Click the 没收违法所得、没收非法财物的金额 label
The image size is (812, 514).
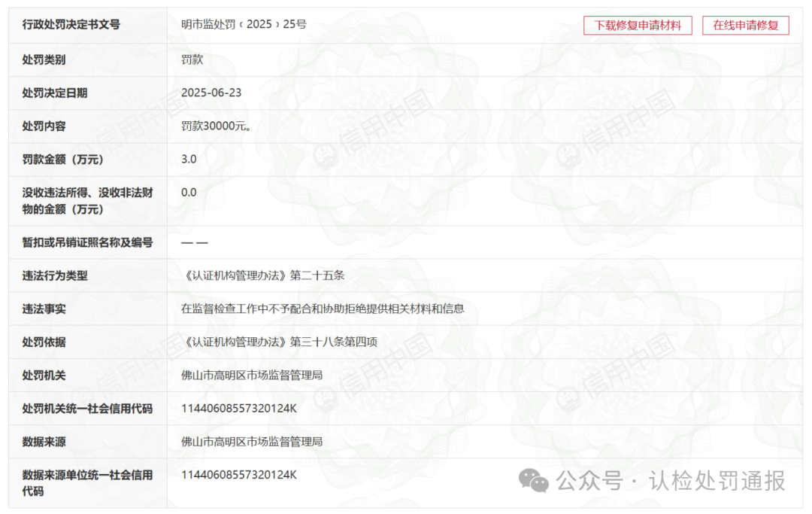coord(87,201)
